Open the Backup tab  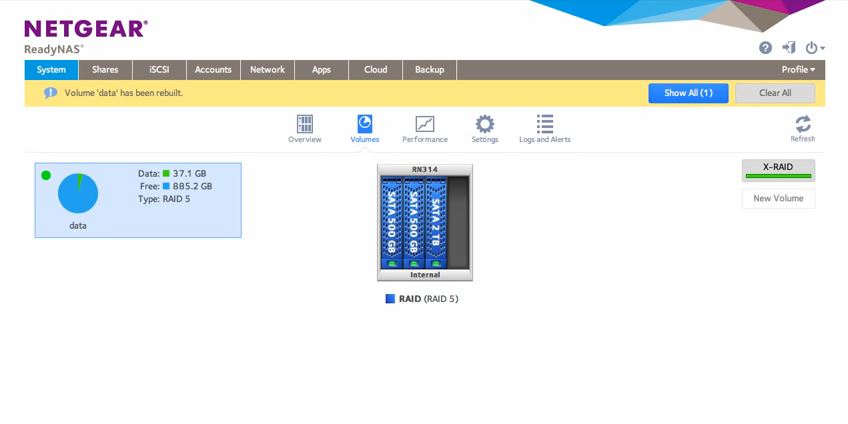[429, 70]
